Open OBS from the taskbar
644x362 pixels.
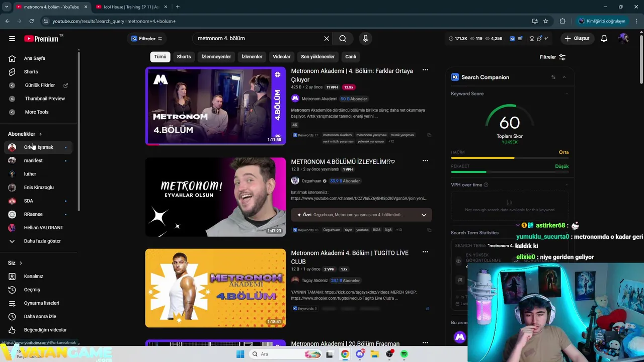pos(389,354)
